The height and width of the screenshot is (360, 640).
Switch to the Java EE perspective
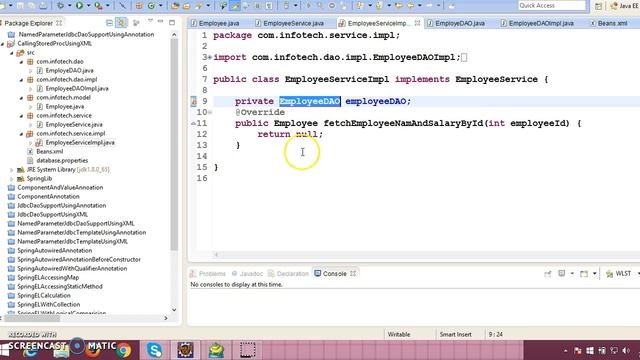(x=624, y=6)
